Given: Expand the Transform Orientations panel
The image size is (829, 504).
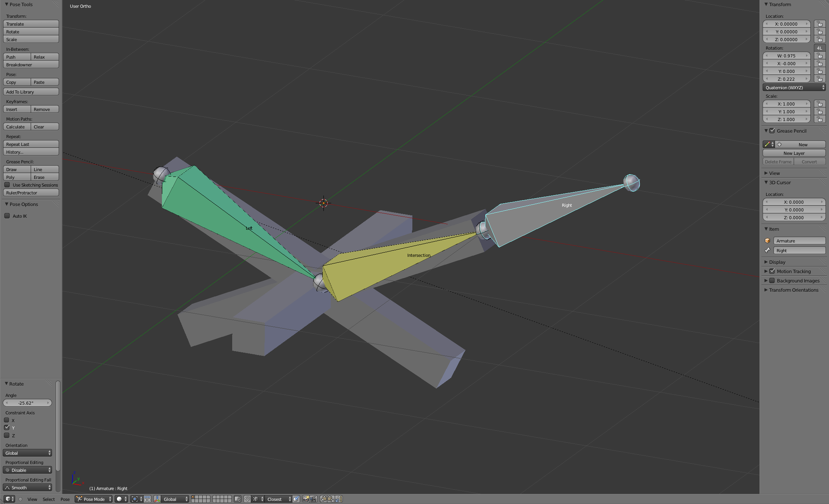Looking at the screenshot, I should (x=793, y=290).
